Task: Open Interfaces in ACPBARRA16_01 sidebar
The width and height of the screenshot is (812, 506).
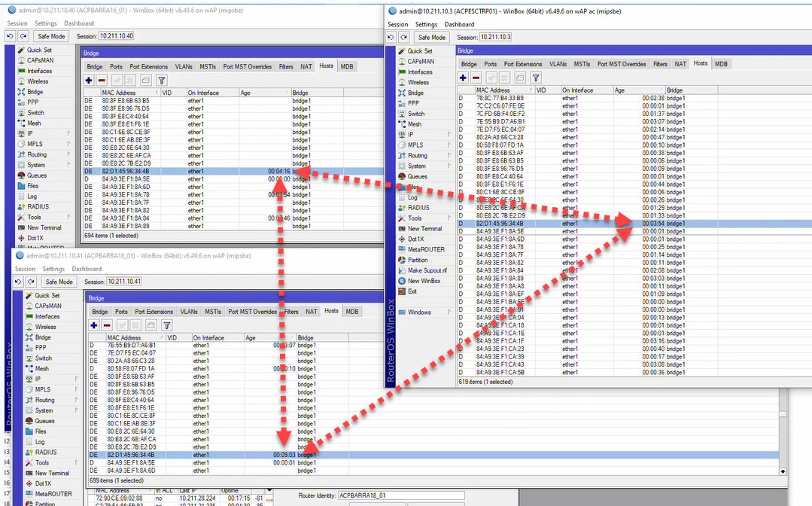Action: click(39, 71)
